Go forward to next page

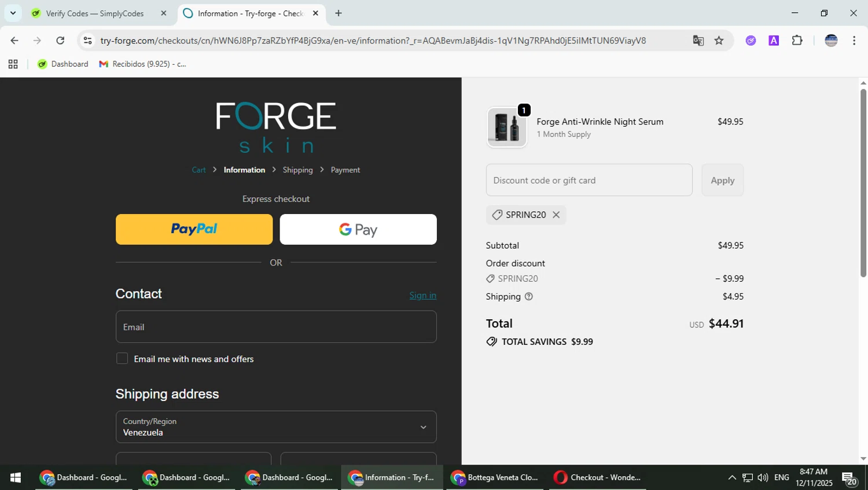click(37, 40)
